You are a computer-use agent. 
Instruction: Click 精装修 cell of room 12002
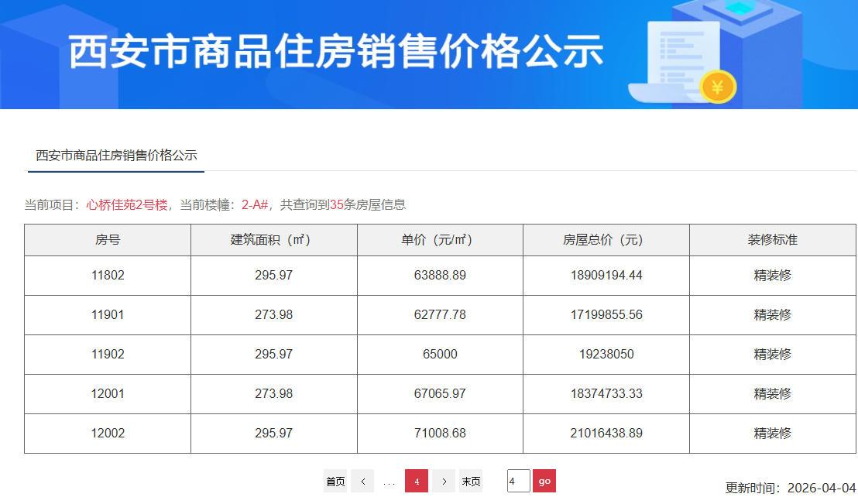click(771, 433)
